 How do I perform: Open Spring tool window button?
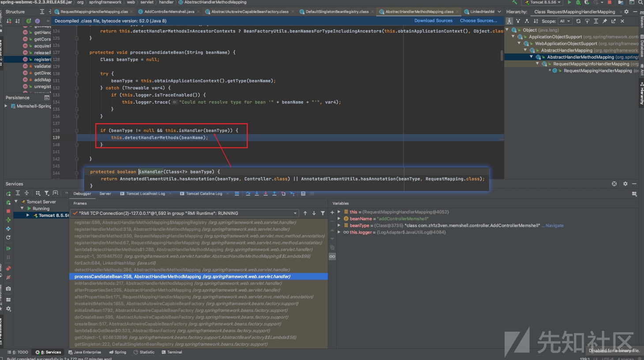point(117,352)
